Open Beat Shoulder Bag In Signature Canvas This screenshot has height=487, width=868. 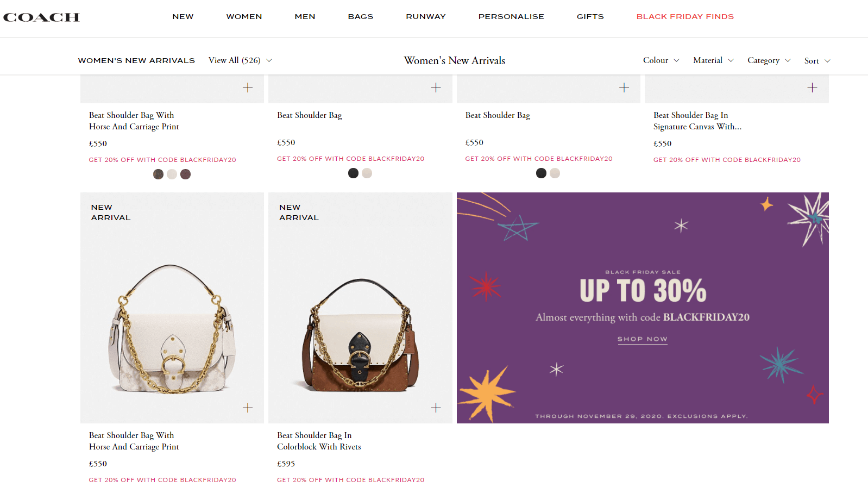click(697, 121)
